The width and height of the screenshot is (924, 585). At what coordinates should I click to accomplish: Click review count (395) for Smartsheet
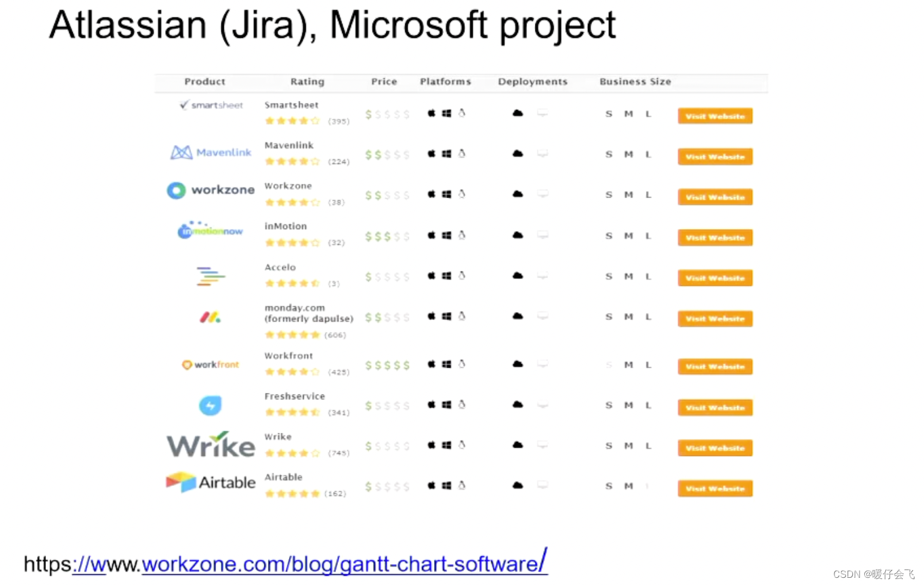click(x=338, y=121)
